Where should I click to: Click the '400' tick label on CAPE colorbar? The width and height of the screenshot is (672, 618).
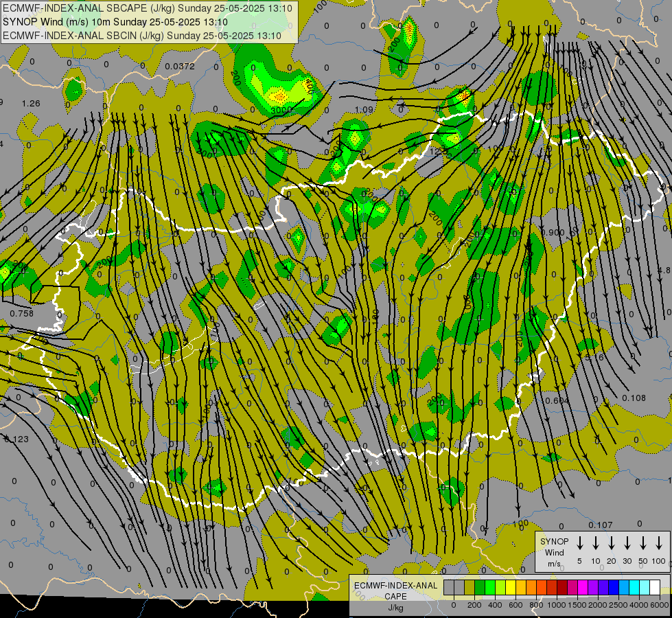495,605
